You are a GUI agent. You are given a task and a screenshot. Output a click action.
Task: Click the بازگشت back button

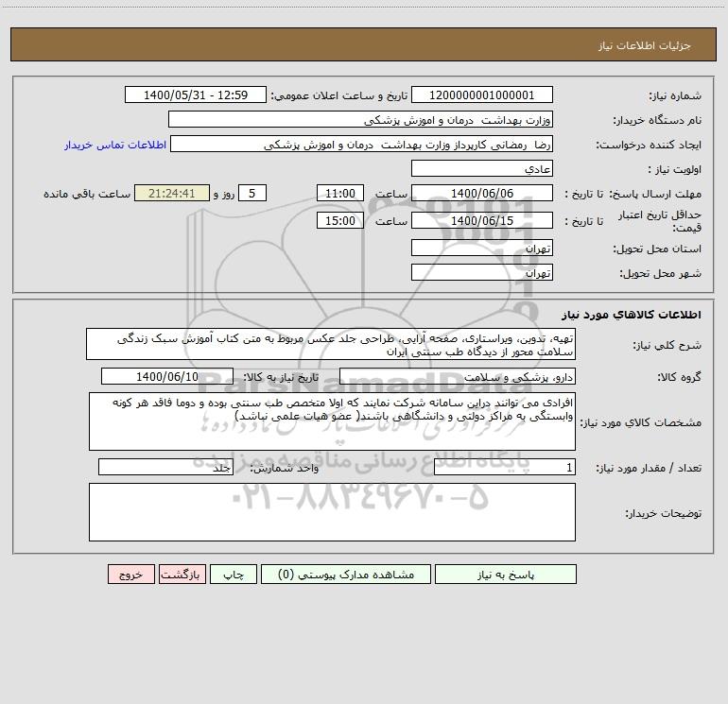click(182, 574)
